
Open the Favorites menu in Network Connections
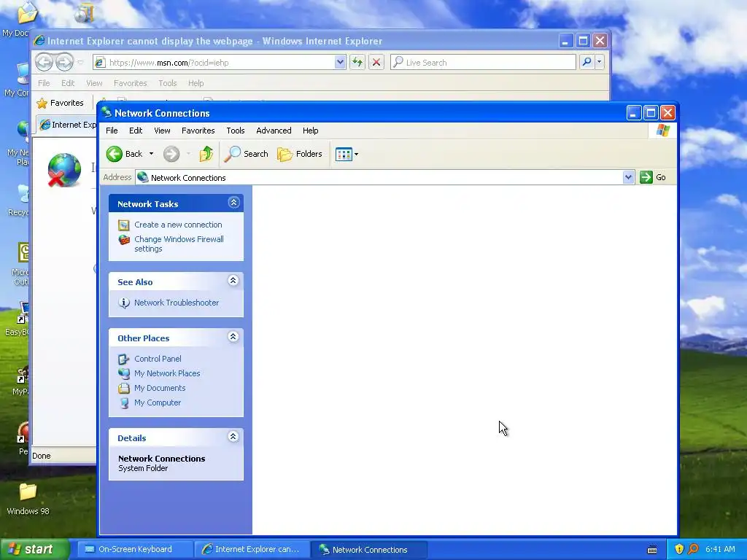198,131
